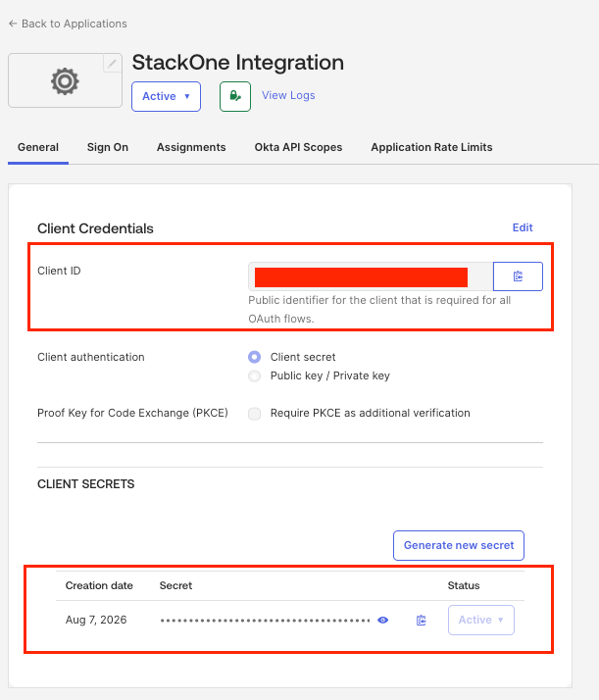Open Application Rate Limits tab
Image resolution: width=599 pixels, height=700 pixels.
[431, 147]
